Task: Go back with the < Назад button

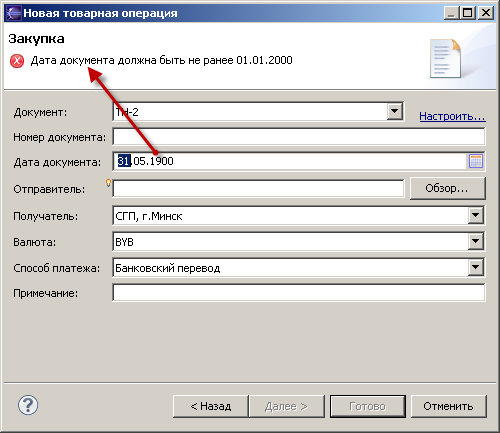Action: (x=211, y=406)
